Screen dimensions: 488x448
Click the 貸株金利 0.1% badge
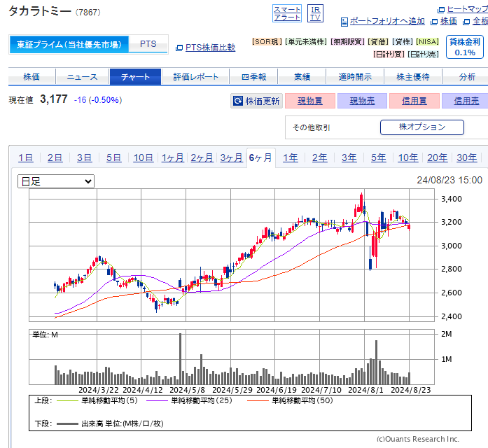coord(465,47)
